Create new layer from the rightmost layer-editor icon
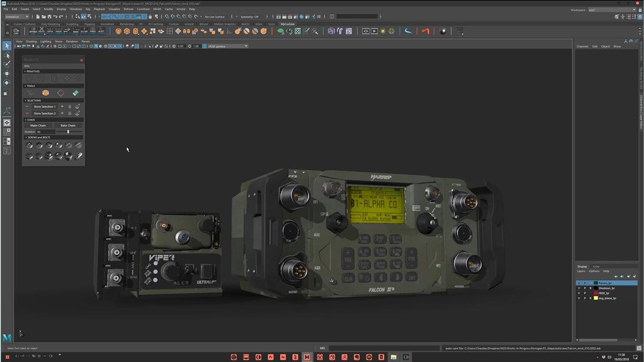 pyautogui.click(x=635, y=277)
